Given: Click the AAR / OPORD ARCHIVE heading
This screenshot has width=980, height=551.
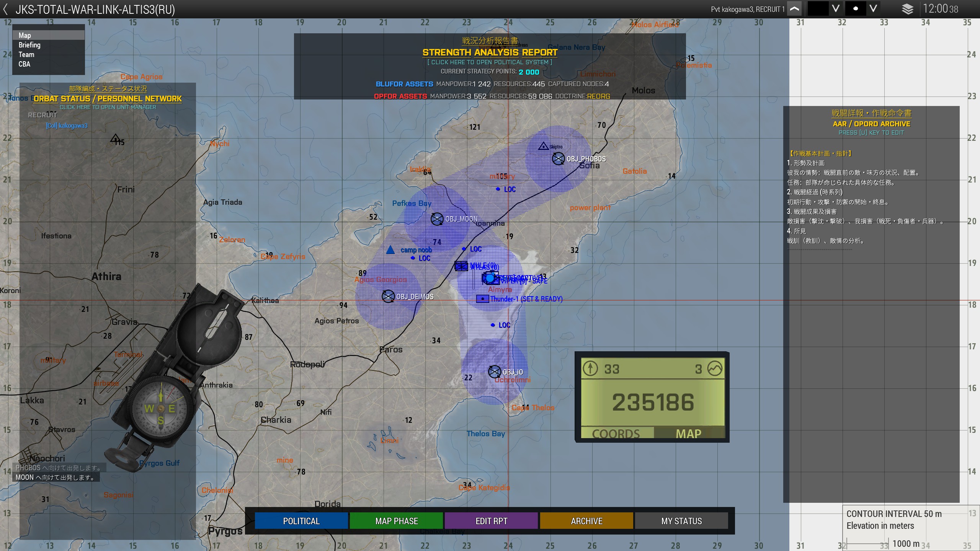Looking at the screenshot, I should point(871,124).
